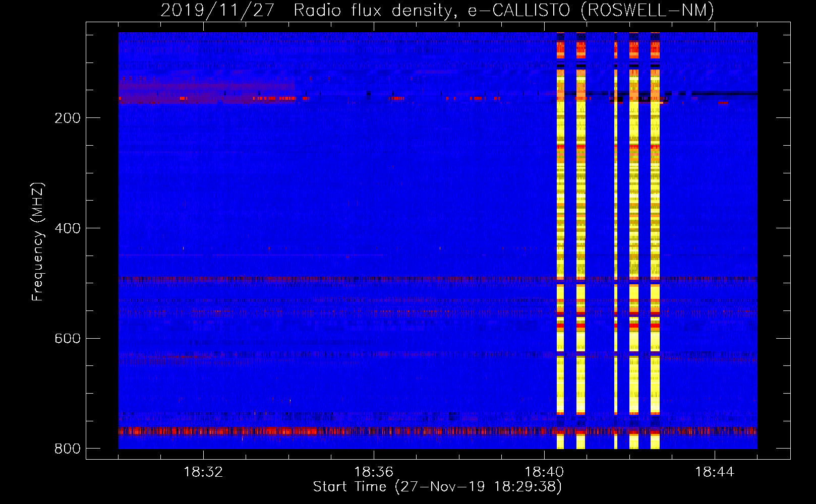
Task: Click the '600' frequency tick label
Action: pyautogui.click(x=68, y=338)
